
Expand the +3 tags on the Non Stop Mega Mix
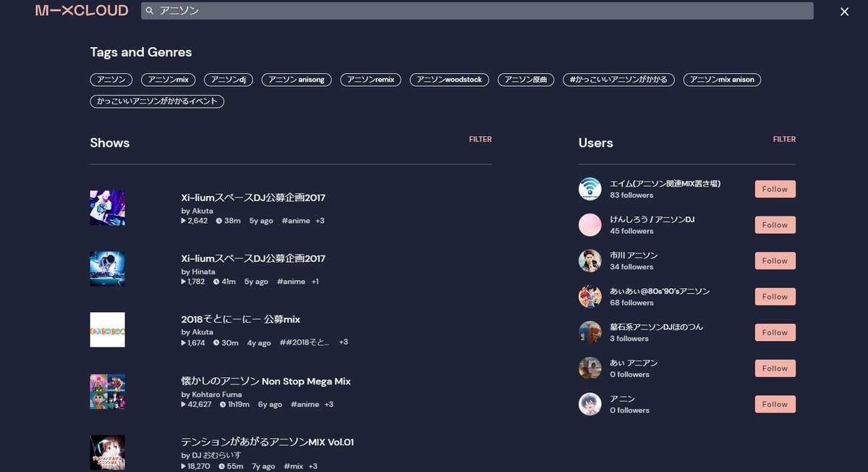(329, 405)
